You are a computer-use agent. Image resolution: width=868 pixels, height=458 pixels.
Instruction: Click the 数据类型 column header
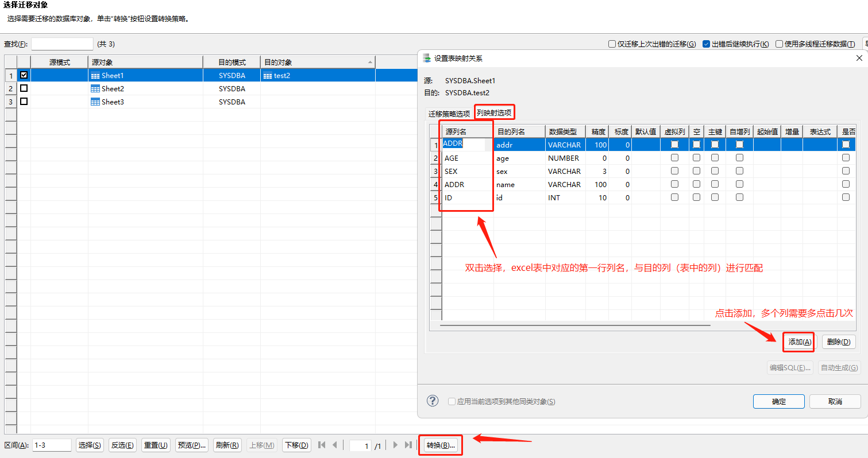point(565,131)
